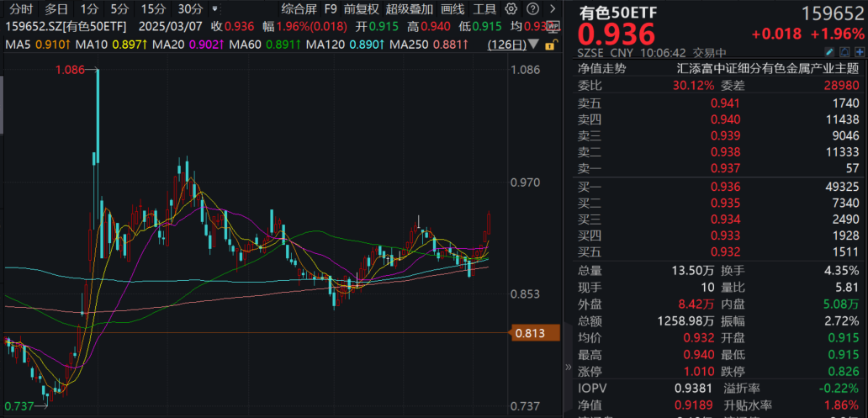Select the 30分 period tab
The image size is (868, 418).
pyautogui.click(x=190, y=9)
